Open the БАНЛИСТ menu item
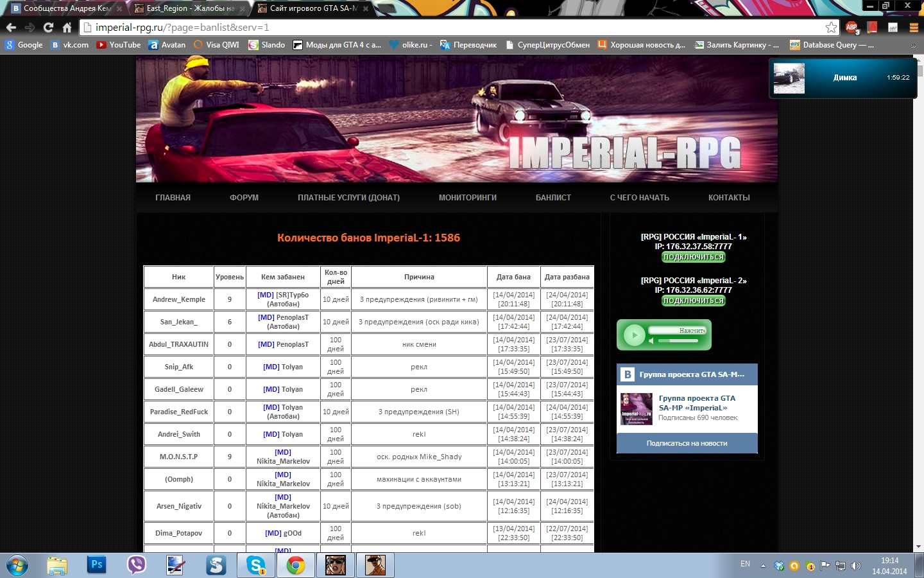This screenshot has height=578, width=924. click(x=553, y=198)
